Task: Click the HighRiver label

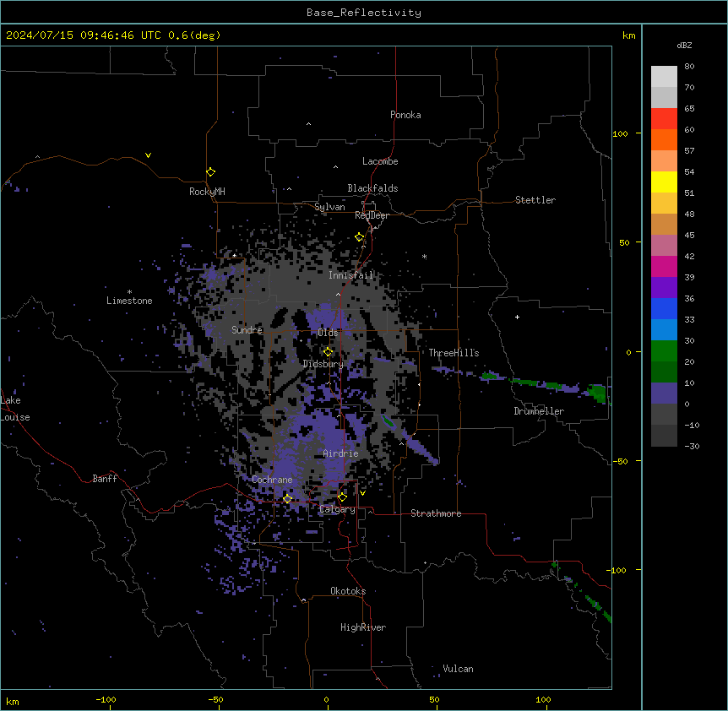Action: (x=363, y=627)
